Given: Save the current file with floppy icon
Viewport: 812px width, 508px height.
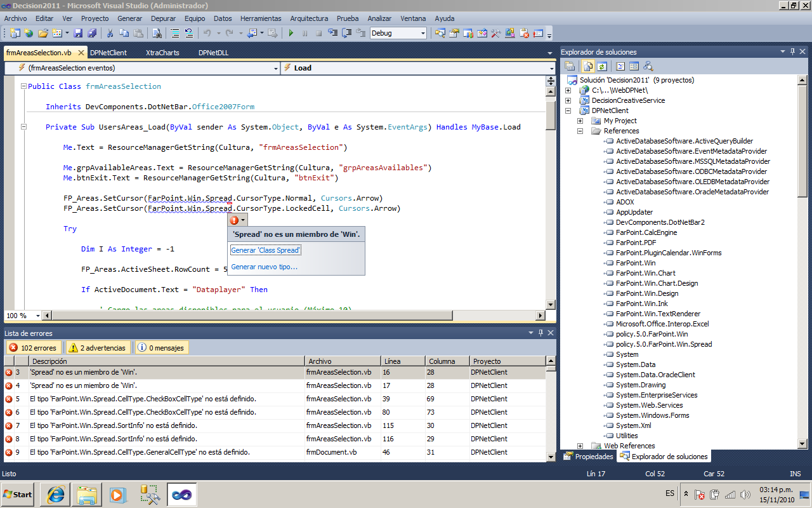Looking at the screenshot, I should [78, 33].
